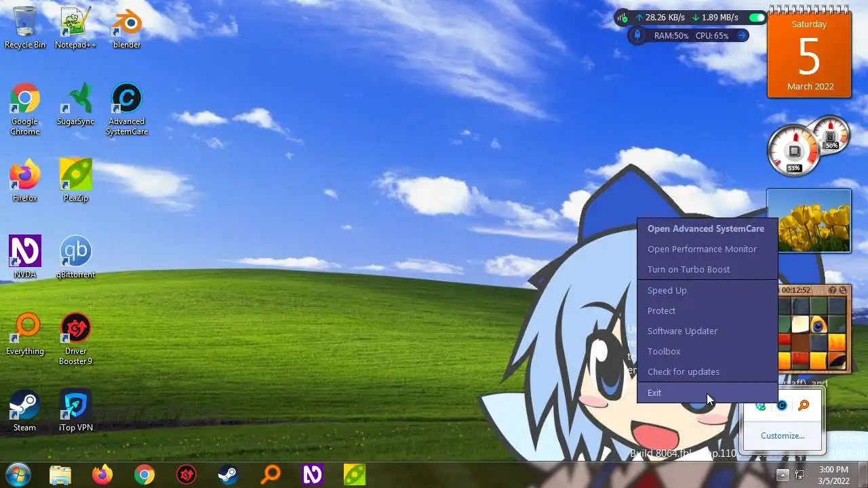Open PeaZip from the taskbar
The image size is (868, 488).
355,474
